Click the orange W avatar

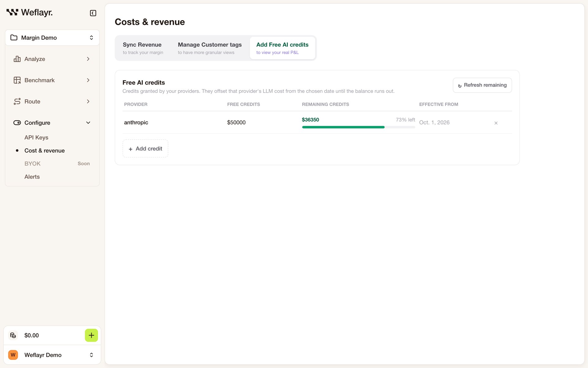(x=13, y=355)
